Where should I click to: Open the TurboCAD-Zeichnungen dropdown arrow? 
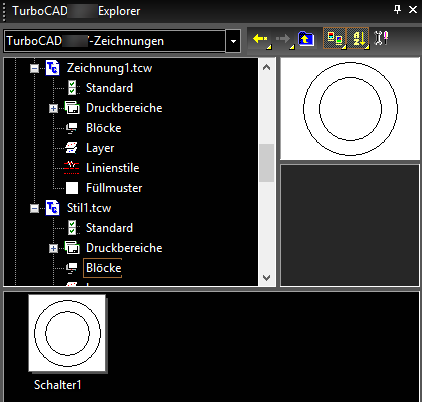point(233,41)
